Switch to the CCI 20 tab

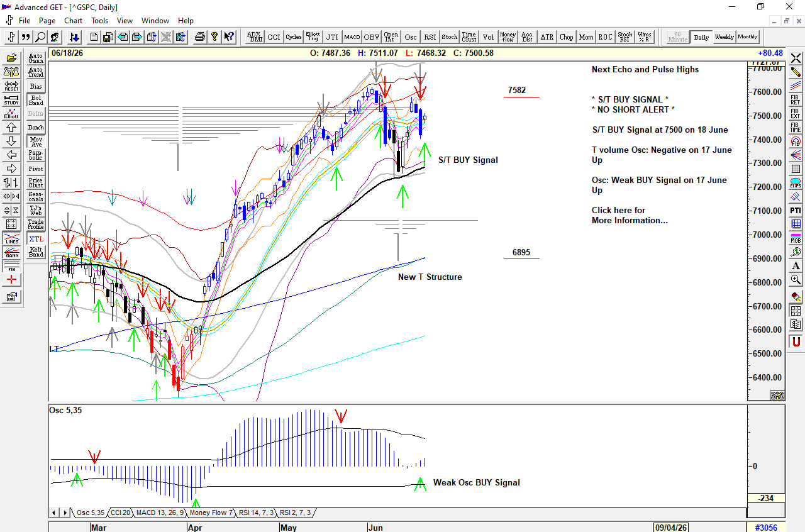119,513
